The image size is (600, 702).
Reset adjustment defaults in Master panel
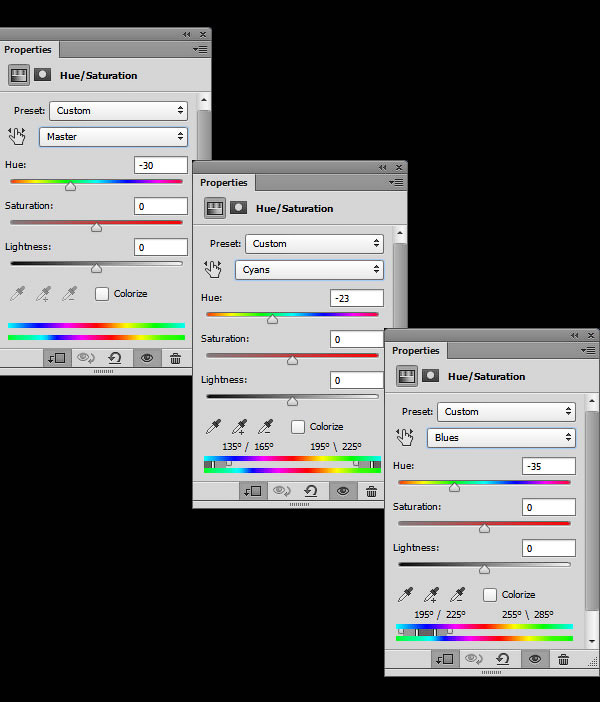click(x=115, y=358)
